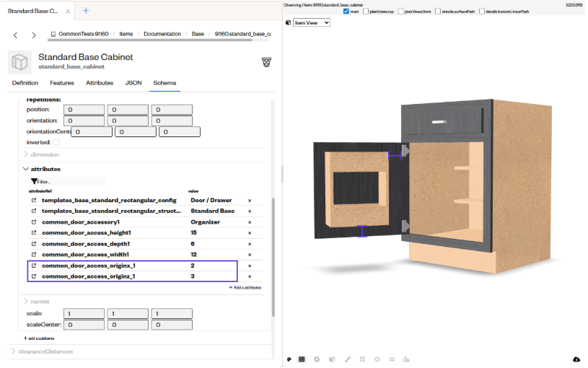
Task: Remove the common_door_access_originz_1 attribute
Action: coord(250,276)
